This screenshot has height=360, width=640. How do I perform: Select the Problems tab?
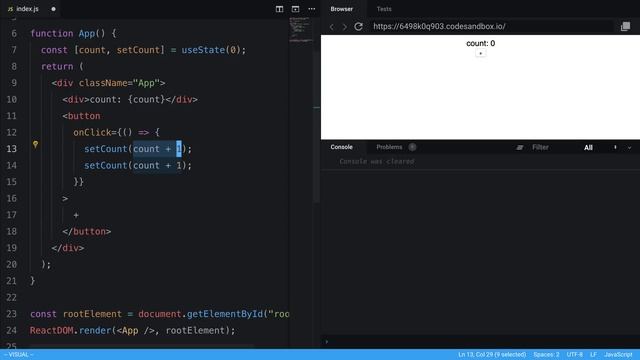(x=389, y=147)
